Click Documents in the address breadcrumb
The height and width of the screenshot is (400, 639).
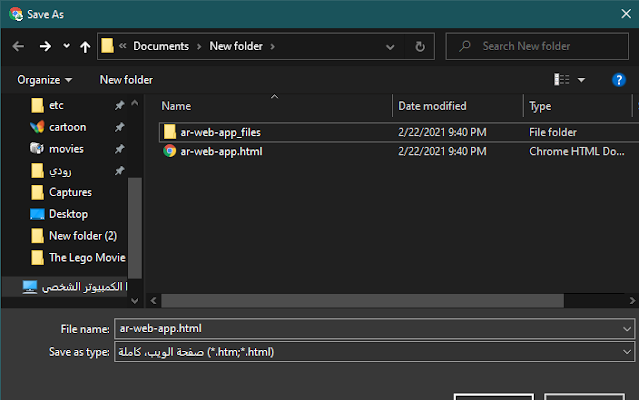(161, 46)
